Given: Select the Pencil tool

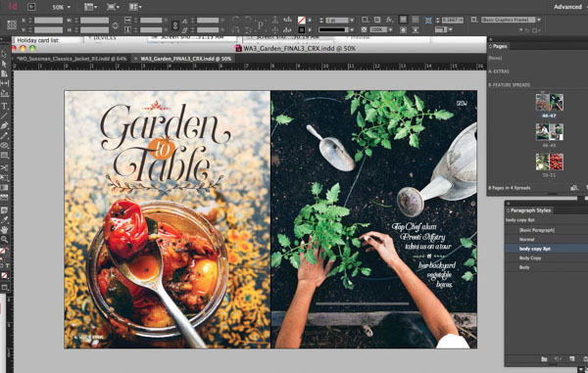Looking at the screenshot, I should (4, 135).
